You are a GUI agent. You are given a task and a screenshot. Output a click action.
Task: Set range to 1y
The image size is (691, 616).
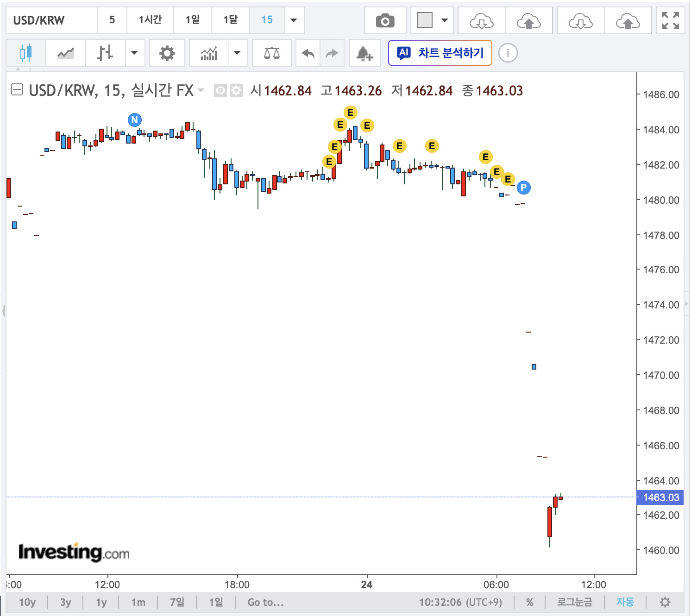tap(101, 602)
